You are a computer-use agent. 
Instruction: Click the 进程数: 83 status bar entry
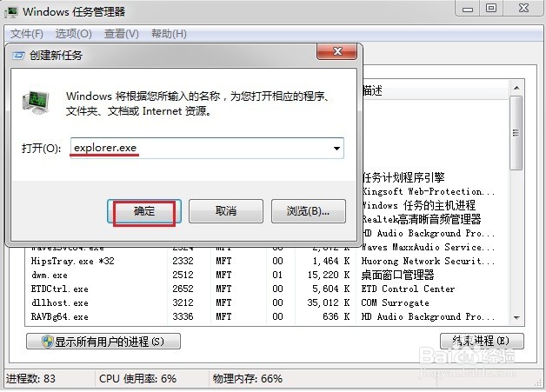pos(30,378)
